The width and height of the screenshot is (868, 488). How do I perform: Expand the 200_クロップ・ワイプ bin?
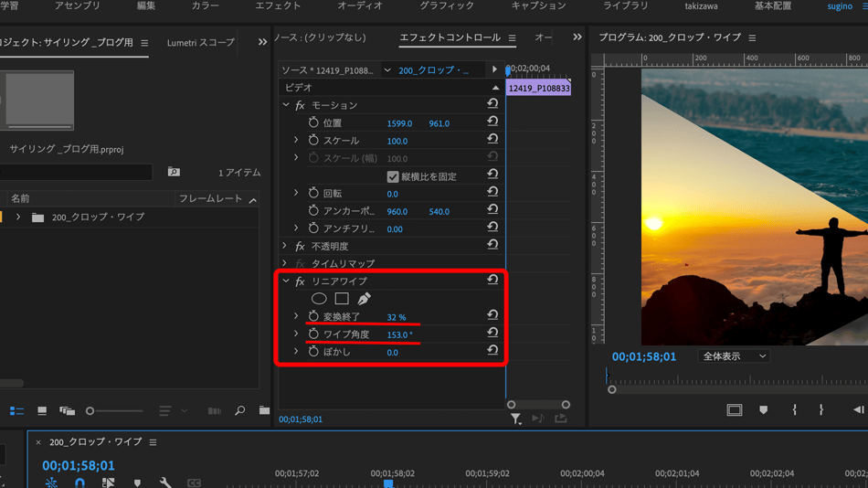click(x=18, y=217)
